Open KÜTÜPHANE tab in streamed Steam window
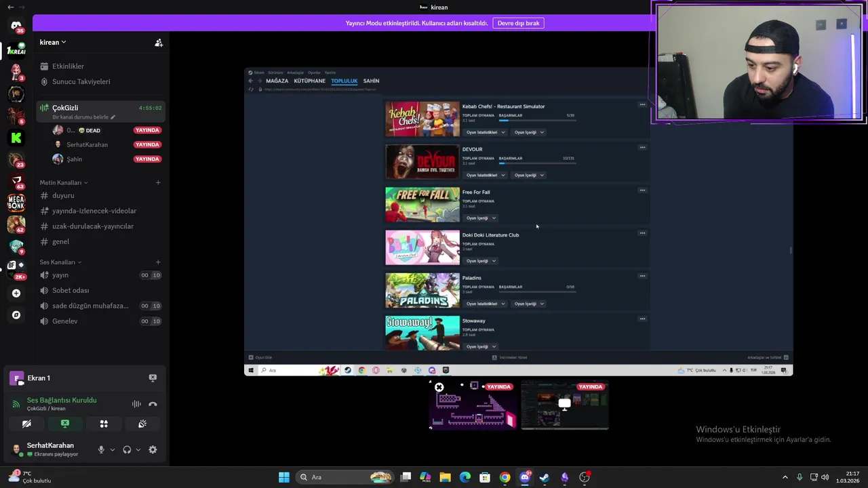 [x=309, y=81]
